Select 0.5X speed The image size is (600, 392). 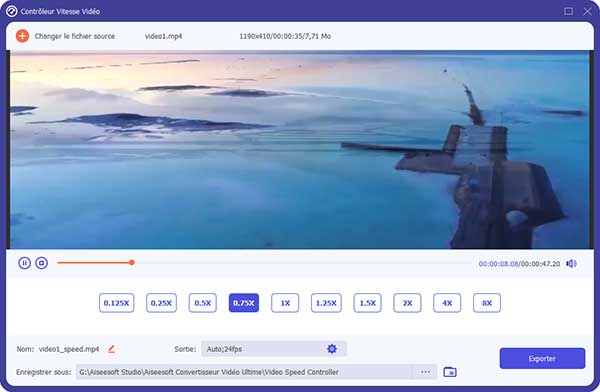pyautogui.click(x=202, y=303)
